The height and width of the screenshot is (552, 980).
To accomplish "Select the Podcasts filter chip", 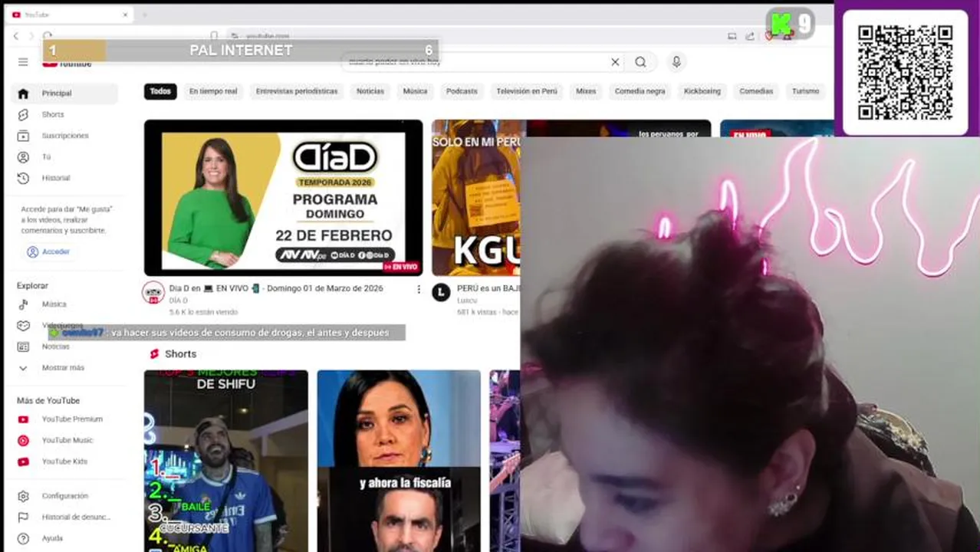I will pos(462,91).
